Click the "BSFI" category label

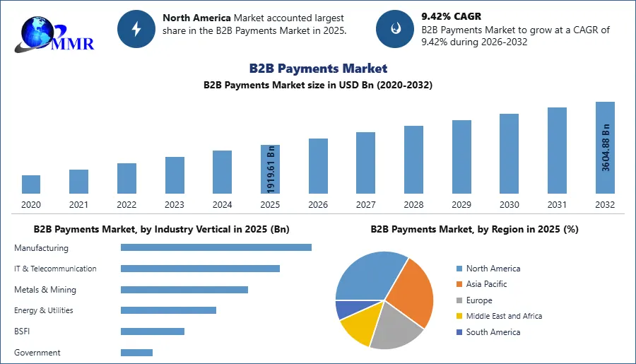(22, 331)
